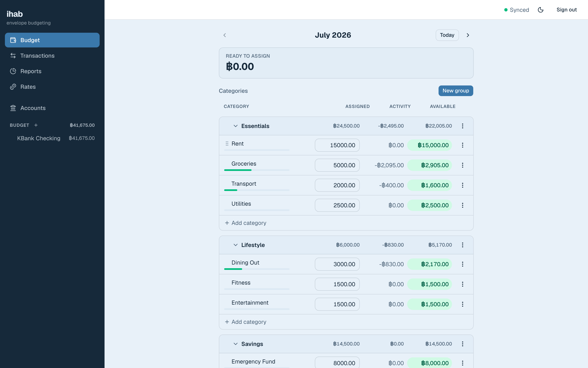The image size is (588, 368).
Task: Edit Fitness assigned amount field
Action: [337, 284]
